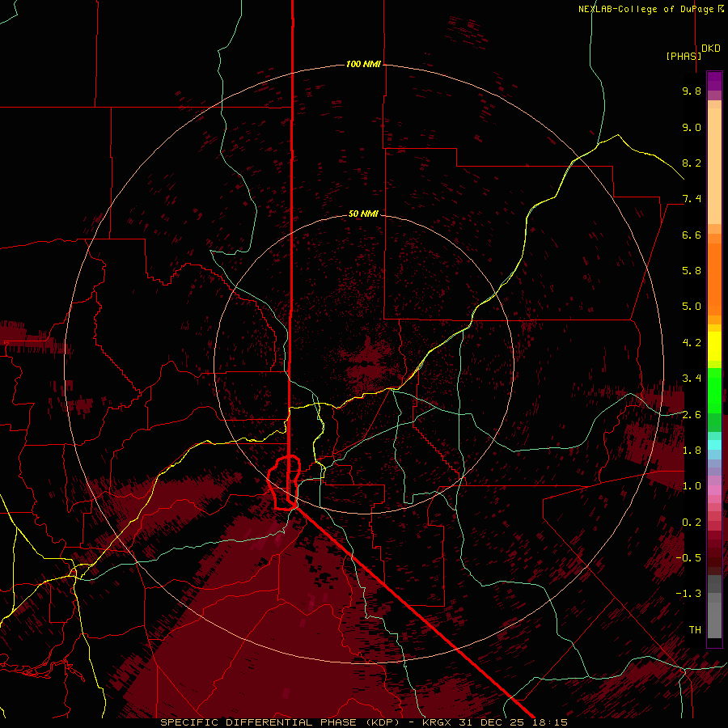Click the DKD unit label
Image resolution: width=728 pixels, height=728 pixels.
tap(711, 49)
